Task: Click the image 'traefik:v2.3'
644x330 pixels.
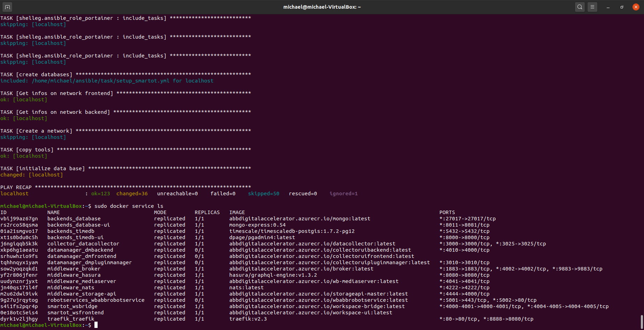Action: pyautogui.click(x=248, y=319)
